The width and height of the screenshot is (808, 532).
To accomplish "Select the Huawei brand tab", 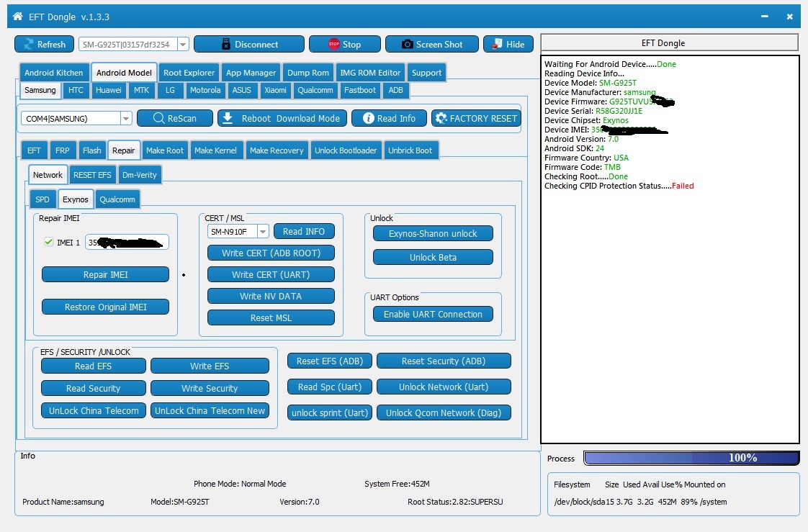I will click(109, 90).
